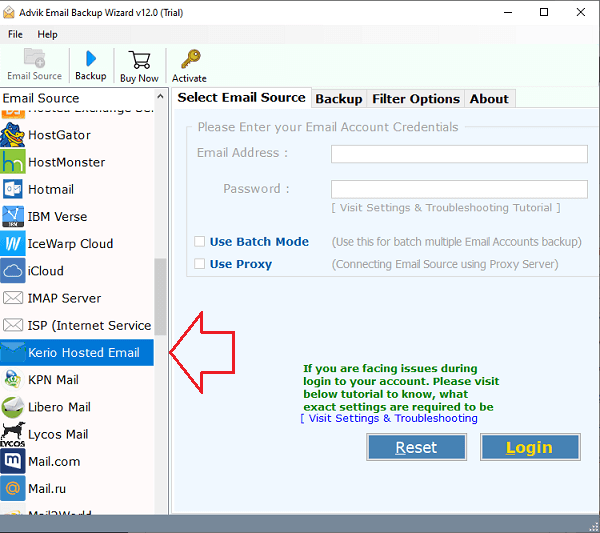Select the Mail.com icon
Screen dimensions: 600x533
13,461
